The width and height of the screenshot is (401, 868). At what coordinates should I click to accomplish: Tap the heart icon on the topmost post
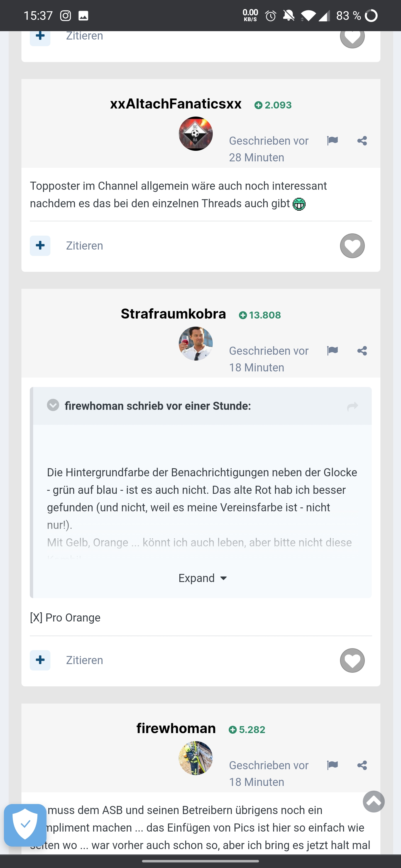352,38
